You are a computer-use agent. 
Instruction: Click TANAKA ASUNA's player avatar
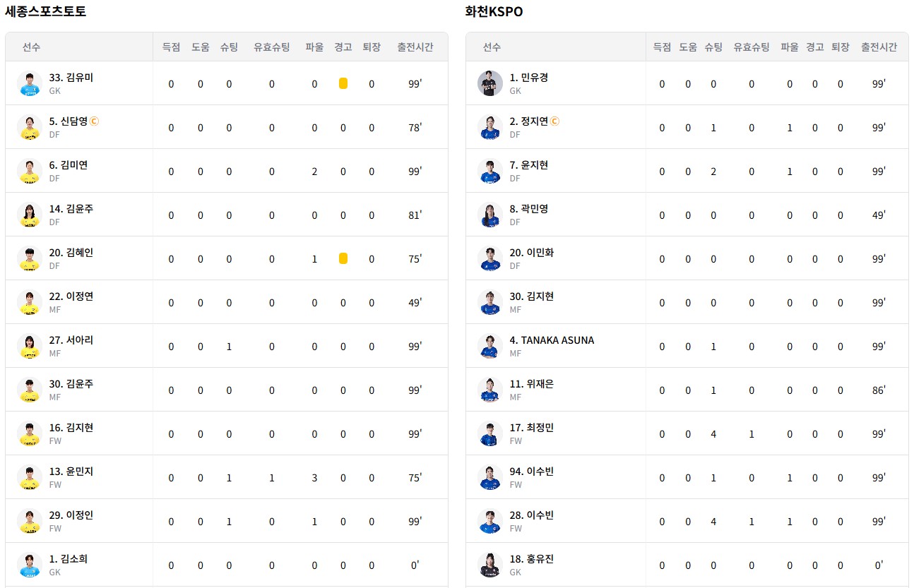pyautogui.click(x=490, y=346)
